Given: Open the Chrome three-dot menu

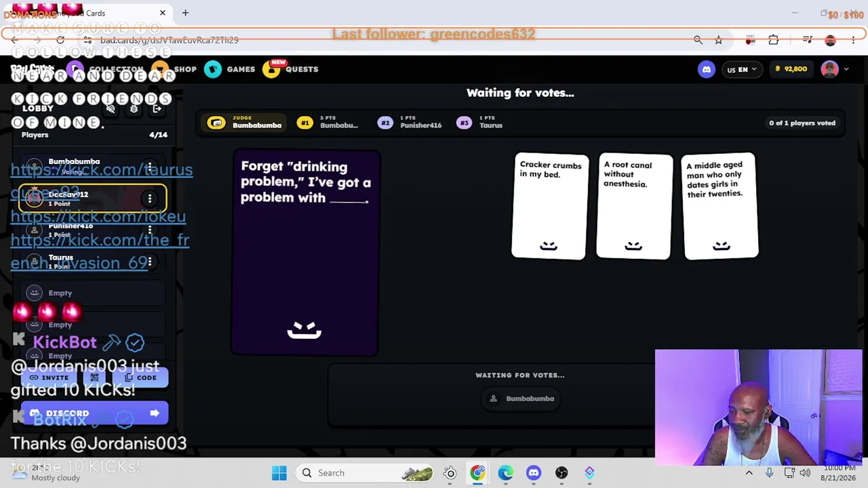Looking at the screenshot, I should (854, 40).
